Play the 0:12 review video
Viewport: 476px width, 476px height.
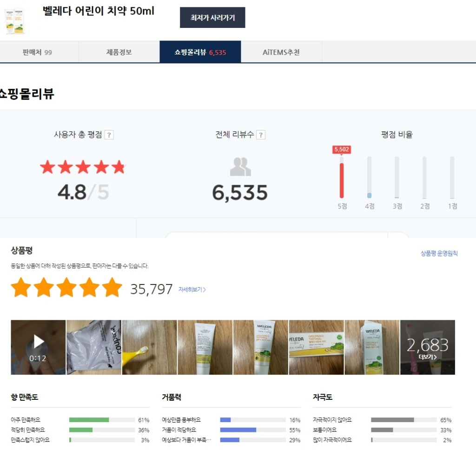click(x=38, y=347)
